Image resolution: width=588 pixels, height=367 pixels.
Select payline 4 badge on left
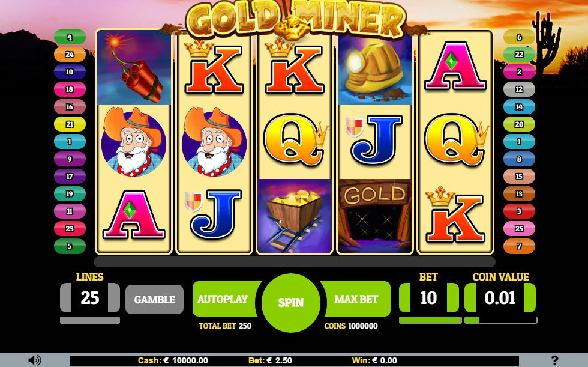point(70,37)
